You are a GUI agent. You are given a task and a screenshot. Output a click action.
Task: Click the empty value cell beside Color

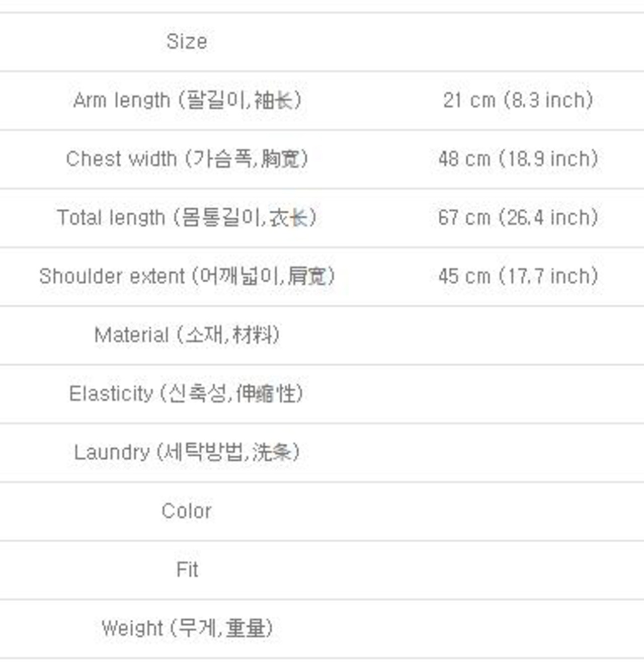[x=518, y=511]
